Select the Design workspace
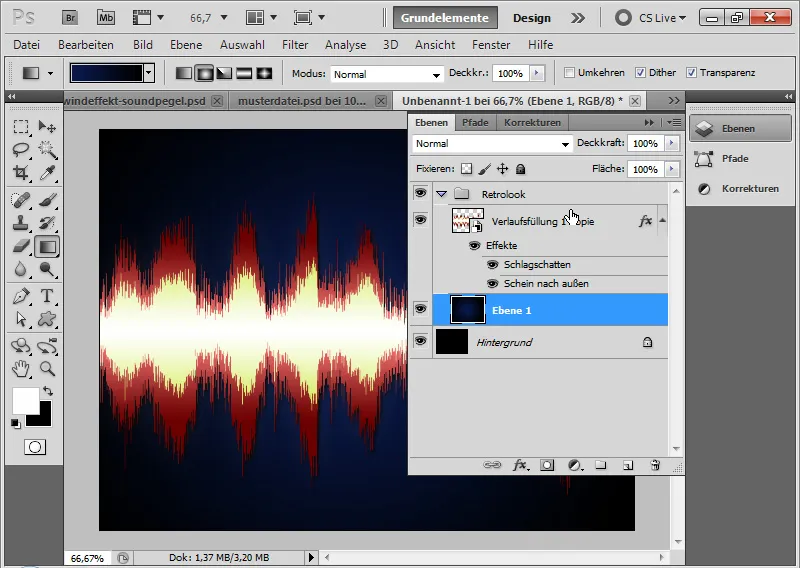The image size is (800, 568). tap(532, 18)
